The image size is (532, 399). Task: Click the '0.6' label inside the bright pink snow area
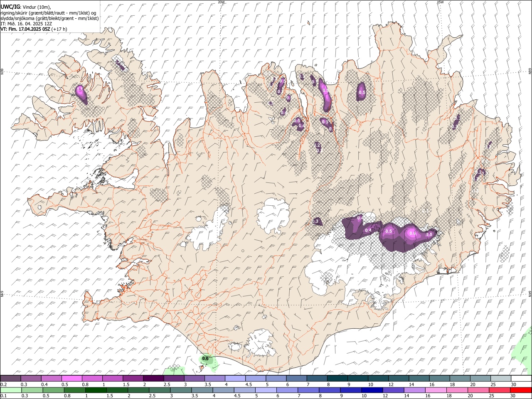pyautogui.click(x=413, y=233)
